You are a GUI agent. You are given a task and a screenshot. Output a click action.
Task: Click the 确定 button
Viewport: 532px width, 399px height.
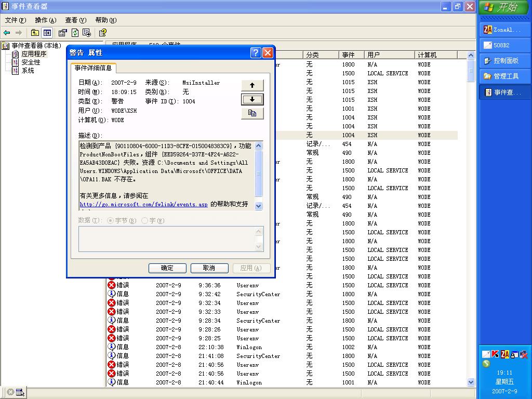167,268
